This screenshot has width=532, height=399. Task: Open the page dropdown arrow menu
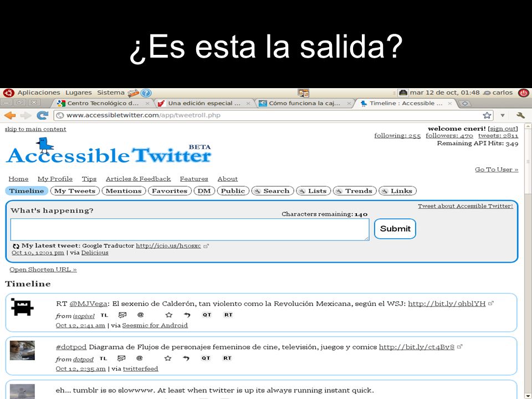point(503,115)
